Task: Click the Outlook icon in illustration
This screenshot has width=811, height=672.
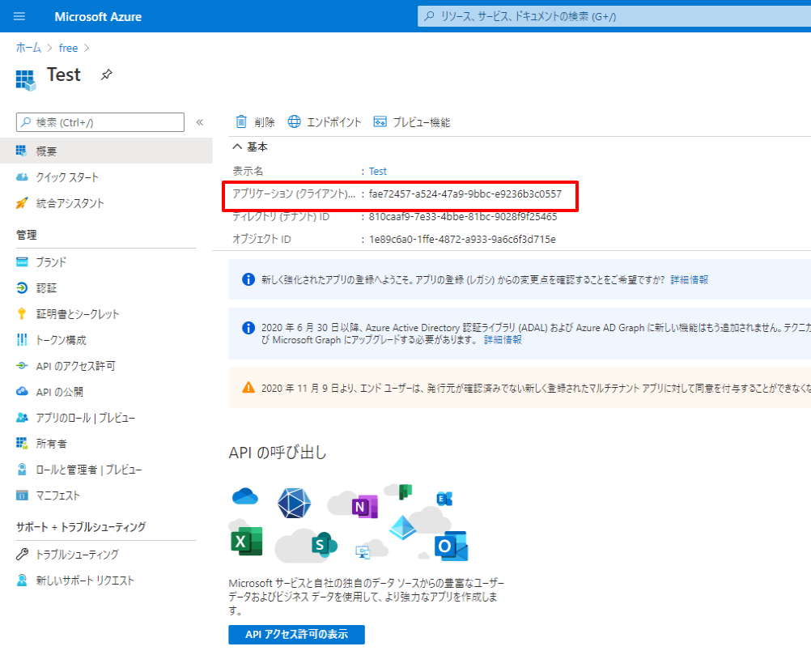Action: tap(451, 546)
